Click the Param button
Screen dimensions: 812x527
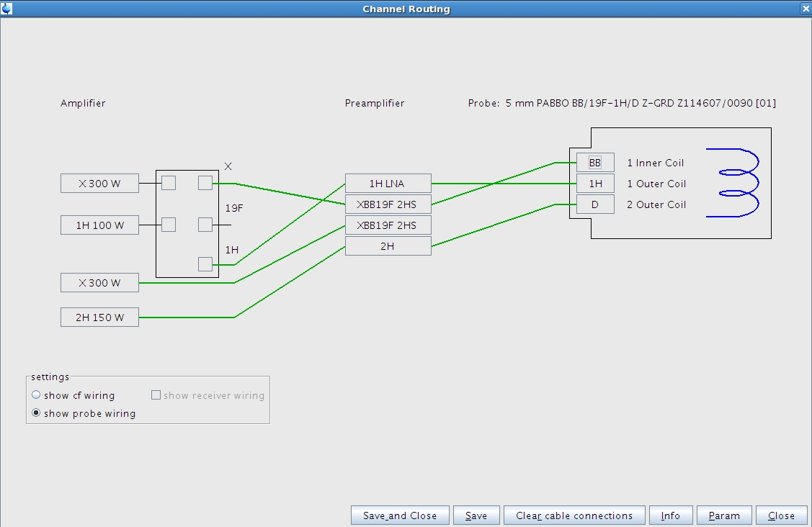coord(723,515)
